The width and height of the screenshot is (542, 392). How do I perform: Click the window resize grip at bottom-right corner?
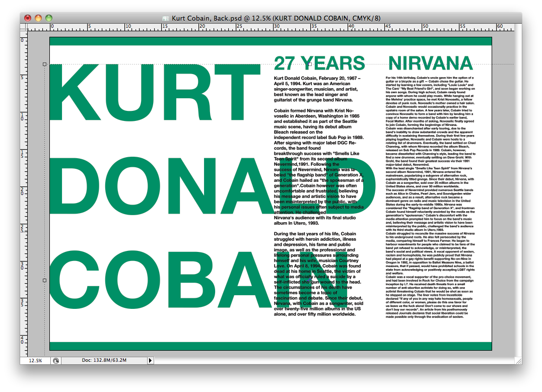(518, 361)
